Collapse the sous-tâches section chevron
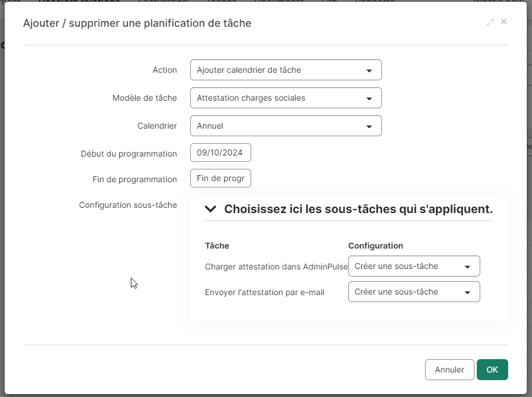 tap(210, 209)
